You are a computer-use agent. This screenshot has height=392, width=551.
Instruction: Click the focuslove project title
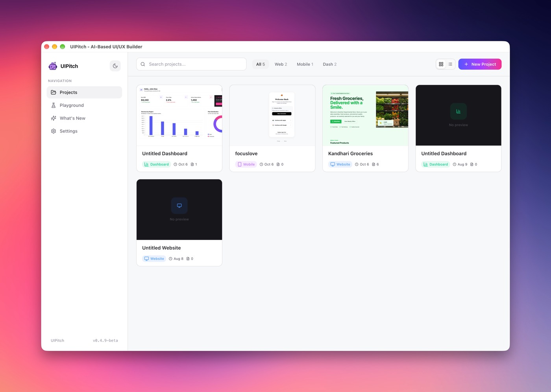click(x=246, y=154)
